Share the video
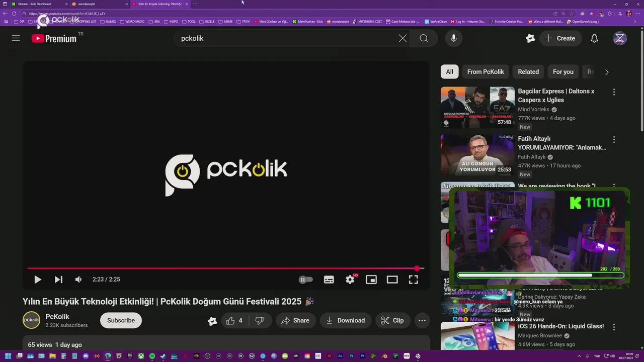644x362 pixels. pyautogui.click(x=295, y=320)
